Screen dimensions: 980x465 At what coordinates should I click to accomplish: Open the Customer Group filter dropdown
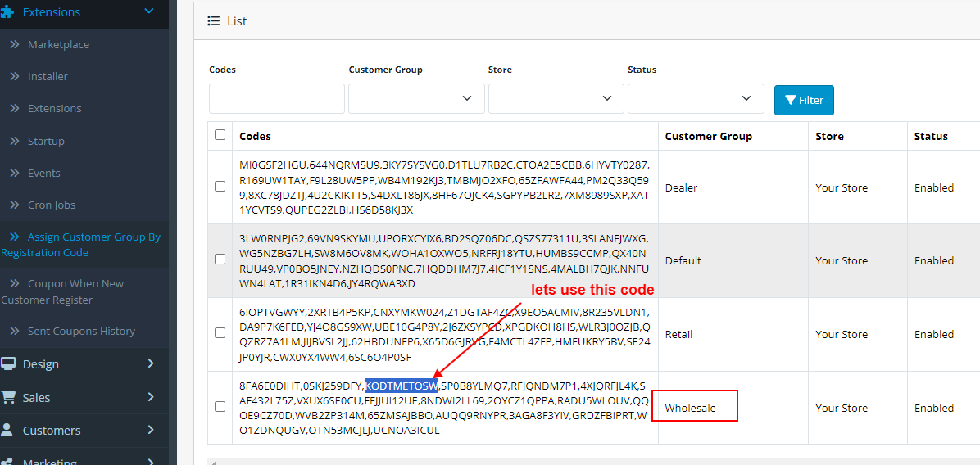(416, 98)
